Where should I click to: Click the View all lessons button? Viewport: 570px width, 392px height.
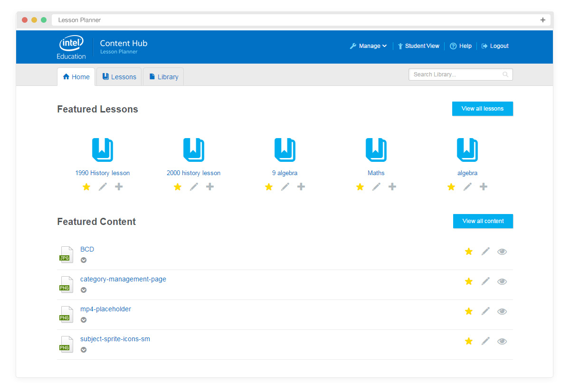(x=483, y=109)
